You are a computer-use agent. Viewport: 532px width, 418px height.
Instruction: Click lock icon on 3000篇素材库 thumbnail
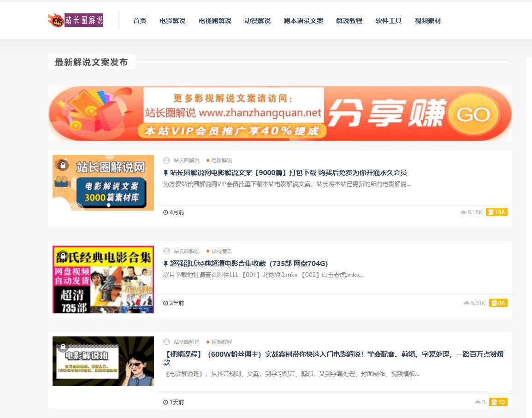(62, 165)
